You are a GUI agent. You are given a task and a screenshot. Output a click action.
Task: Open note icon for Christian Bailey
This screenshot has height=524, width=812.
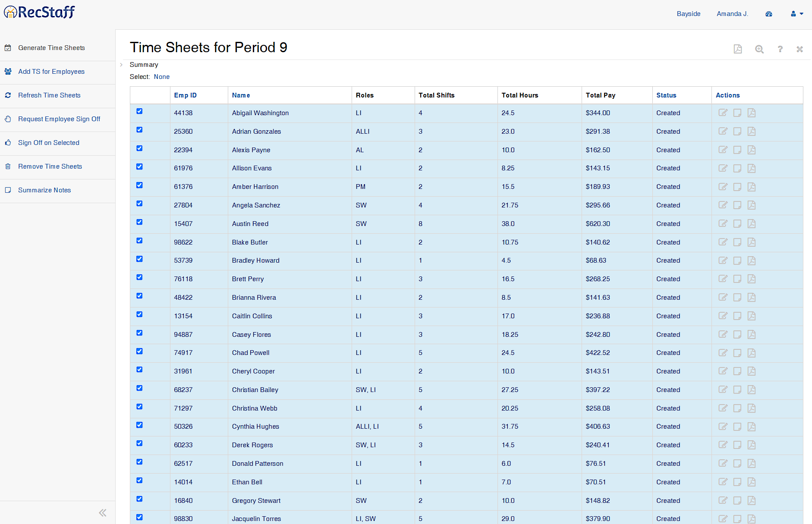[x=737, y=389]
